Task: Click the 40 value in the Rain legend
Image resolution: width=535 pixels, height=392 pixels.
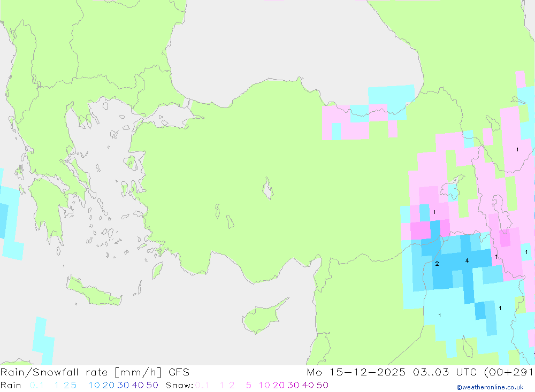Action: click(138, 385)
